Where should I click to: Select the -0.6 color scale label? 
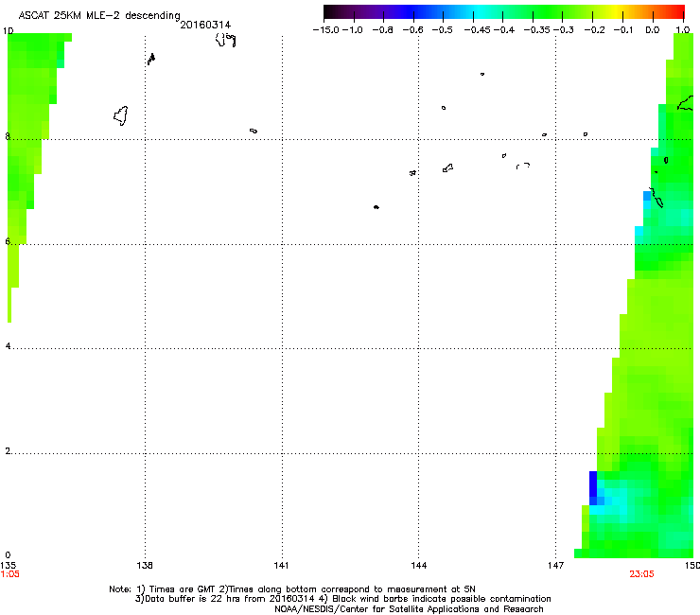412,30
